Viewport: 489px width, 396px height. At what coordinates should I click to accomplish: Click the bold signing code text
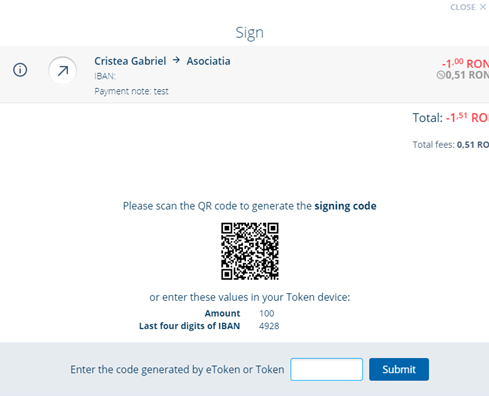point(345,206)
